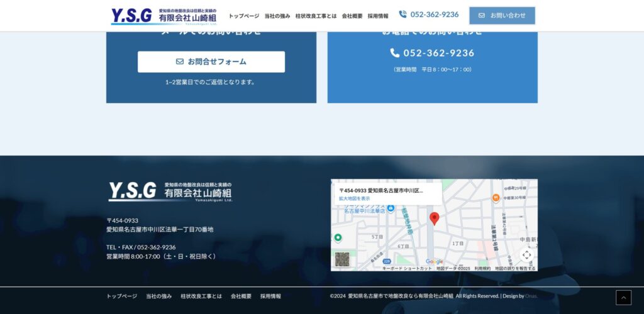This screenshot has width=644, height=314.
Task: Click the Y.S.G footer logo
Action: 170,192
